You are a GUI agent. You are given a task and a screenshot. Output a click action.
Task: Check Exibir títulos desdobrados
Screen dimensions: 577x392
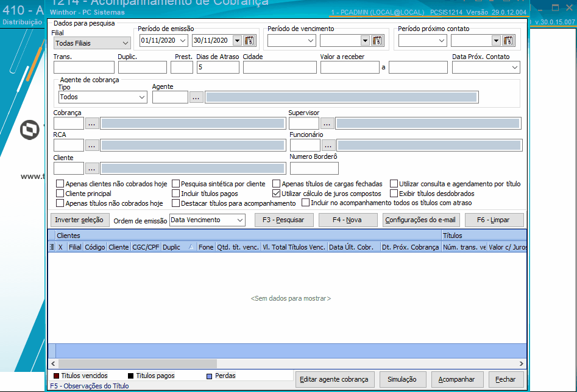pos(394,193)
